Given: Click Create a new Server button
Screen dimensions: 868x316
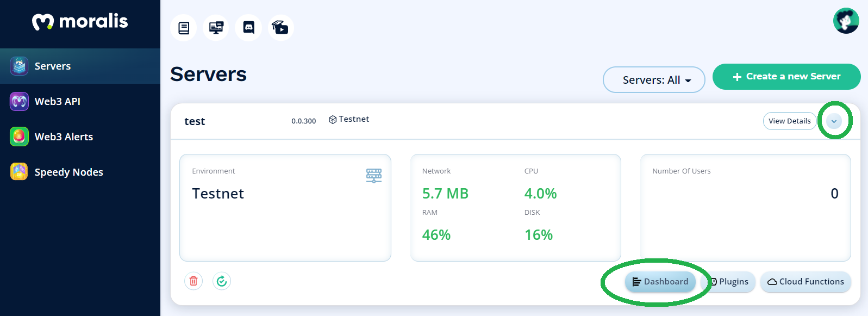Looking at the screenshot, I should click(x=786, y=77).
